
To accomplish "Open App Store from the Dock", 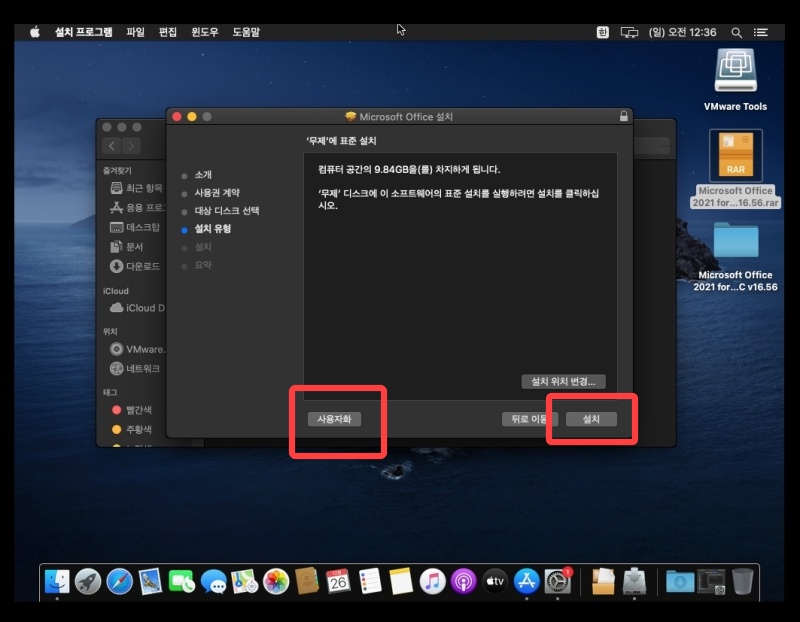I will (527, 581).
